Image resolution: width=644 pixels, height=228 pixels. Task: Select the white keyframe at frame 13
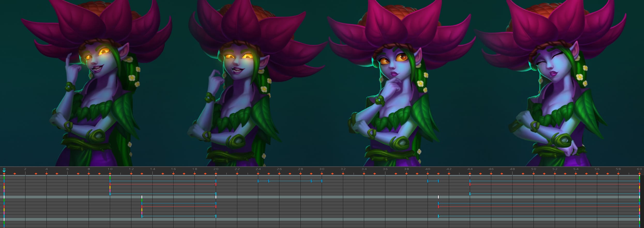142,197
